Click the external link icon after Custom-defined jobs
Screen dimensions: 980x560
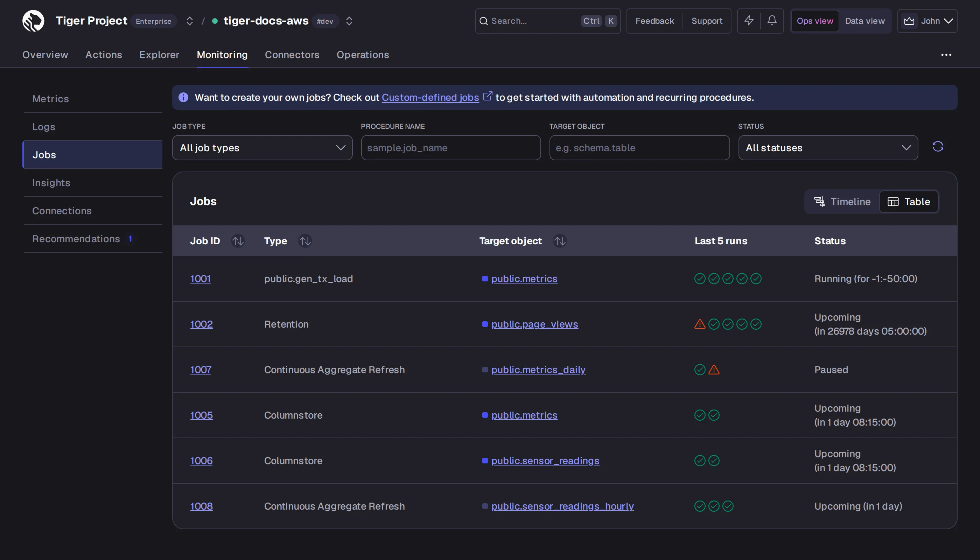point(487,96)
